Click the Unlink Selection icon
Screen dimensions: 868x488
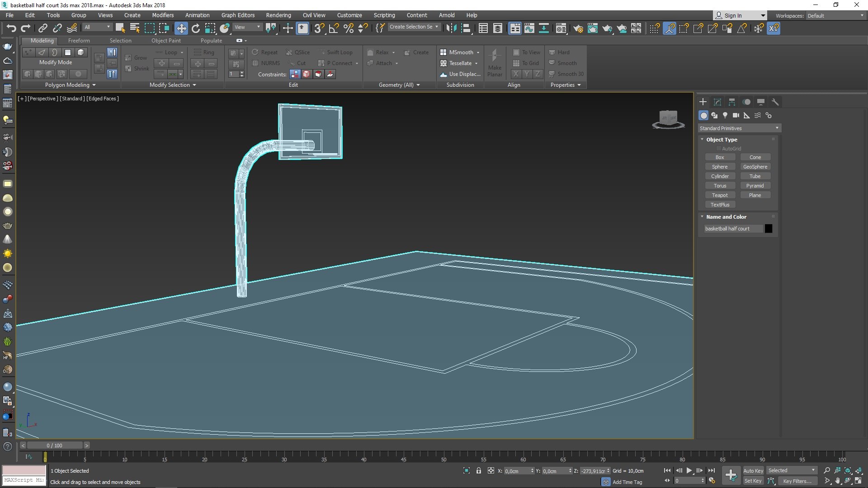click(57, 28)
